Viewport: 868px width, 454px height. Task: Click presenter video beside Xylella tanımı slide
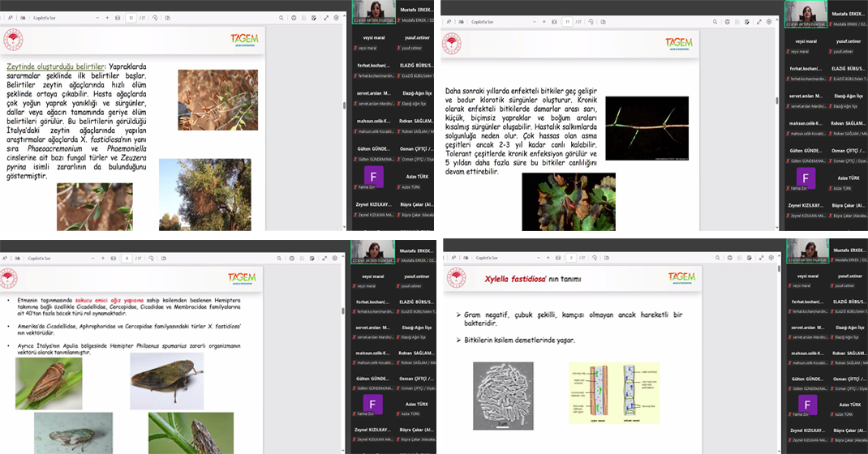point(807,251)
